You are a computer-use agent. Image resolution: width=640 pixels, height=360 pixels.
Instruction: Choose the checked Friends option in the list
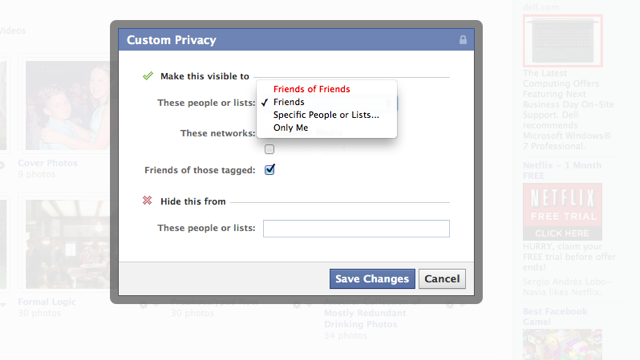pyautogui.click(x=289, y=102)
